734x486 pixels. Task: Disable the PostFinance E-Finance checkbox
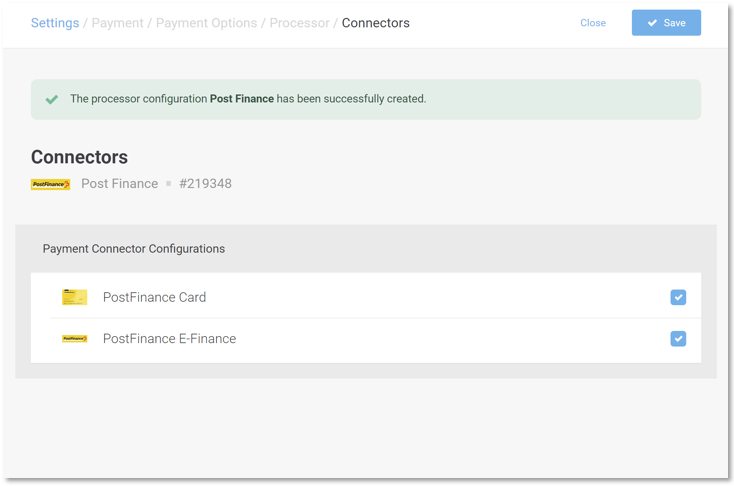click(x=678, y=339)
